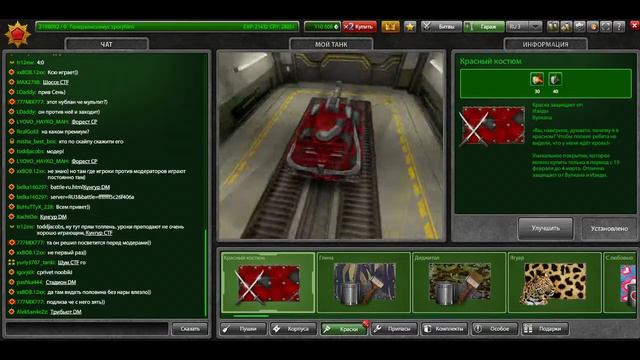Click rank icon beside RealGold
Image resolution: width=640 pixels, height=360 pixels.
(11, 131)
